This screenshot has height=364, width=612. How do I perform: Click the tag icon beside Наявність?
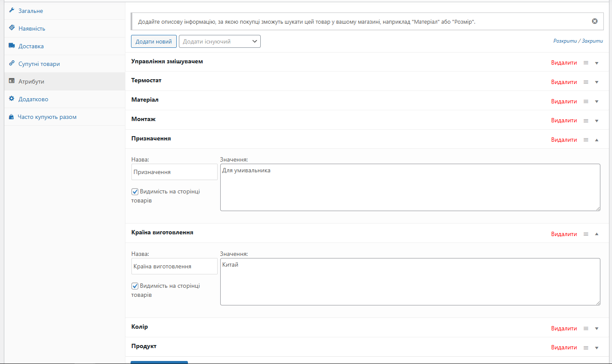coord(12,28)
